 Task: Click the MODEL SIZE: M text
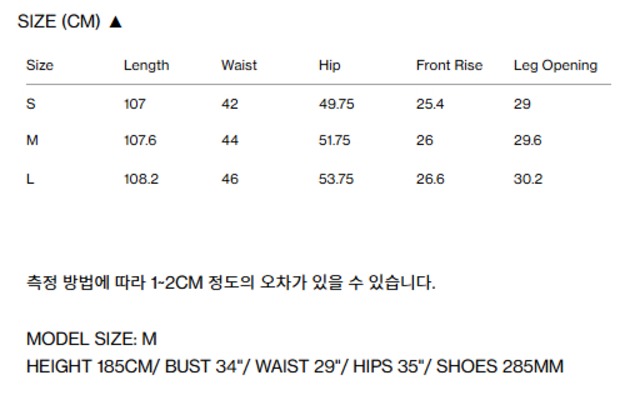tap(91, 339)
